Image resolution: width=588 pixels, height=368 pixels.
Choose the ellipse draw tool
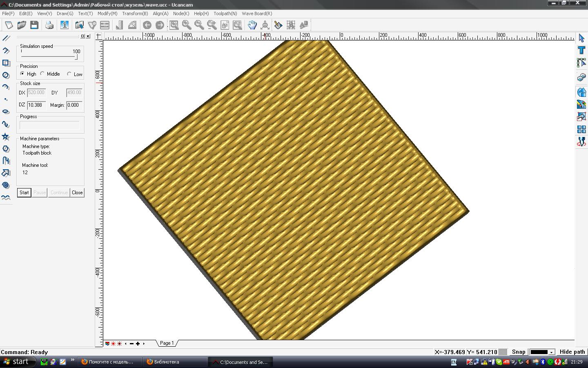coord(6,112)
